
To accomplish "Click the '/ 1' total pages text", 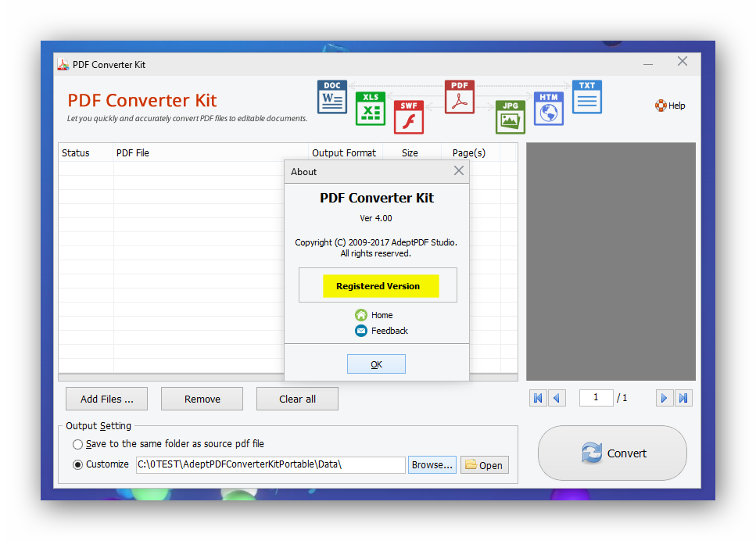I will click(622, 398).
